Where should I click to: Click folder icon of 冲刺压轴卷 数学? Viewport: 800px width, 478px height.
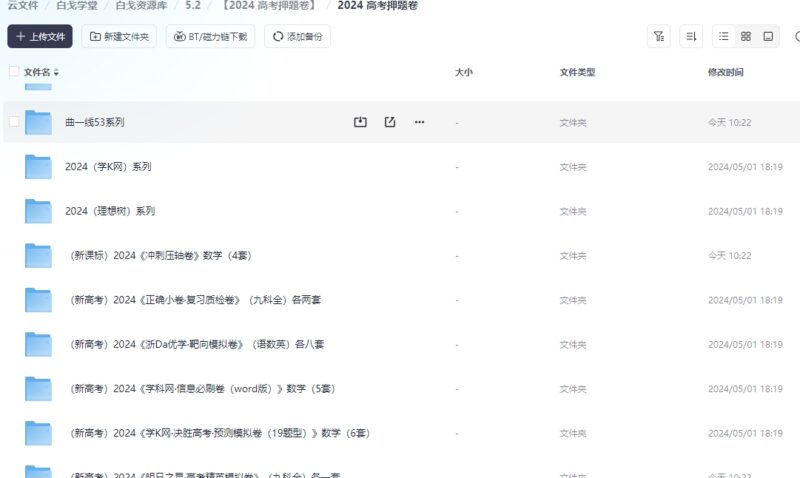click(38, 256)
